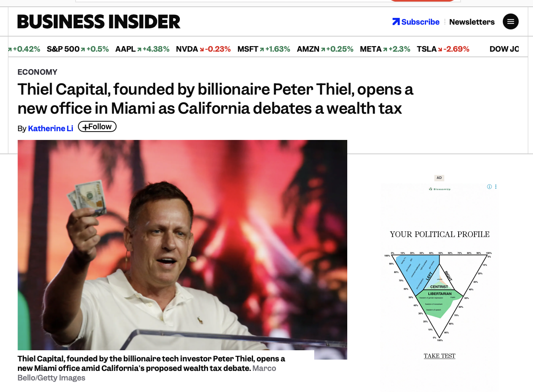533x392 pixels.
Task: Follow author Katherine Li
Action: (x=97, y=127)
